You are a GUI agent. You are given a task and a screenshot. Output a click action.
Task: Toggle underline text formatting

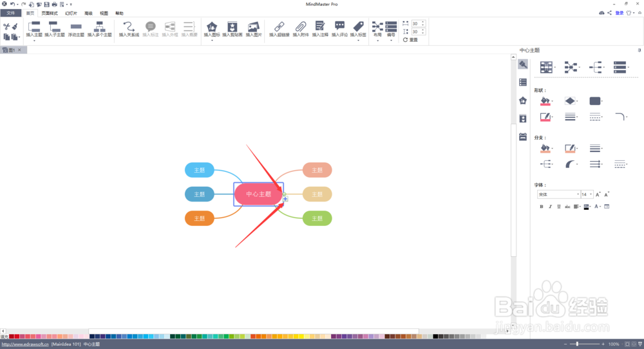pos(558,207)
